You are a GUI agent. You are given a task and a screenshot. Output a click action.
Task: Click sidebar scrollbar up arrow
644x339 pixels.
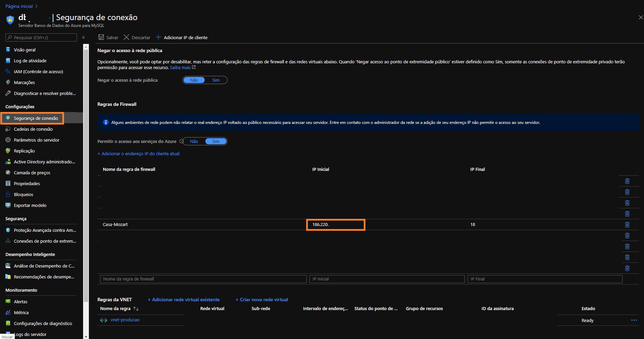(x=86, y=47)
